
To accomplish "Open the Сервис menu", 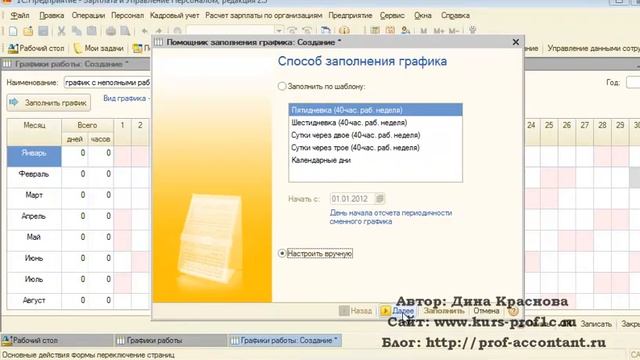I will coord(392,16).
